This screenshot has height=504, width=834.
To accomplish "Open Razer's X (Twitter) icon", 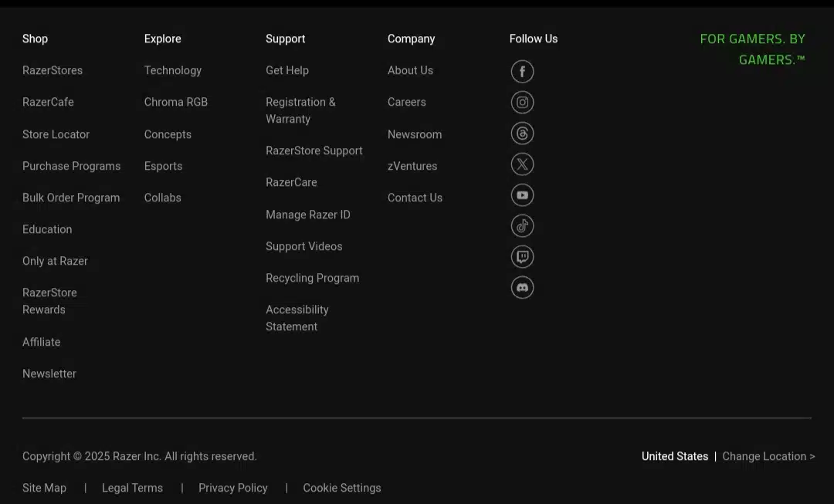I will tap(522, 164).
